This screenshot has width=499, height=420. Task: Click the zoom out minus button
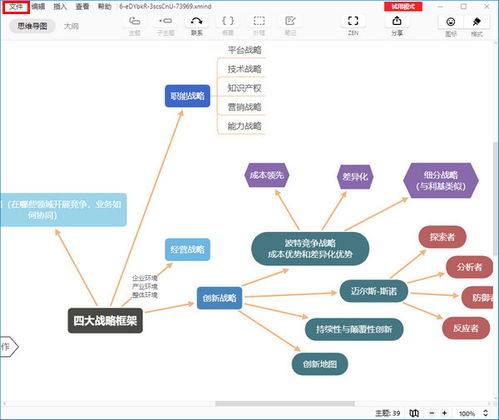coord(432,413)
